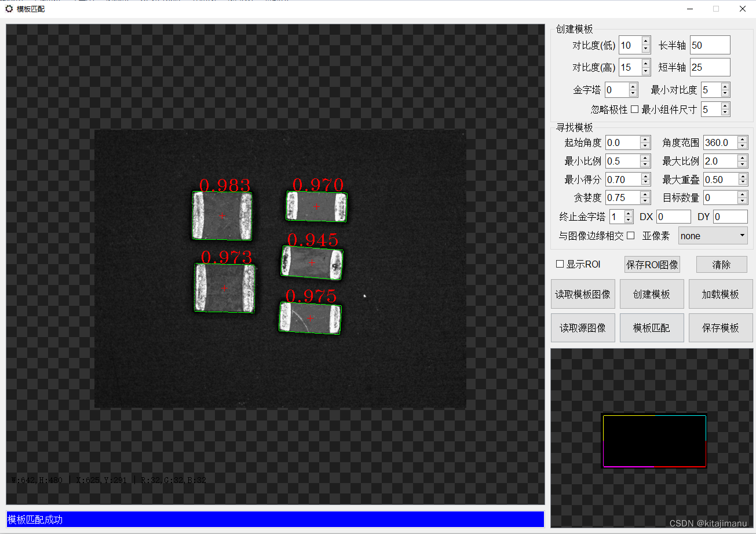This screenshot has width=756, height=534.
Task: Increase 贪婪度 with up arrow
Action: (645, 194)
